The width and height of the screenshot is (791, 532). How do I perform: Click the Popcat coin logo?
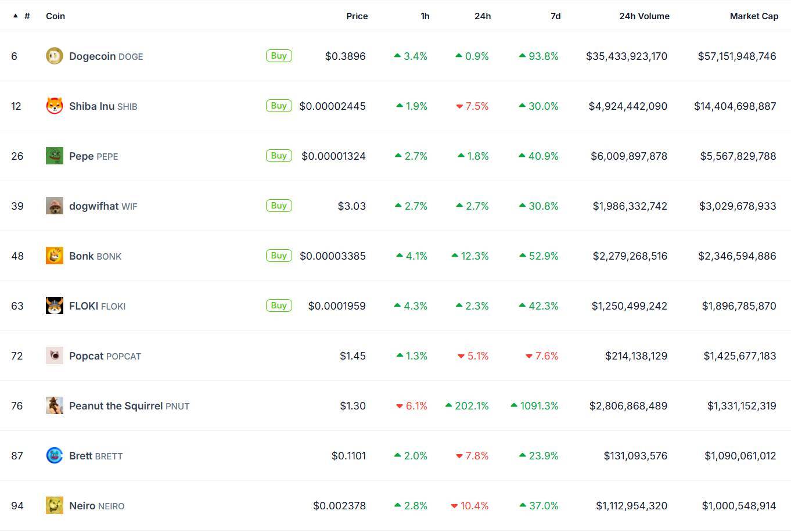pos(55,355)
